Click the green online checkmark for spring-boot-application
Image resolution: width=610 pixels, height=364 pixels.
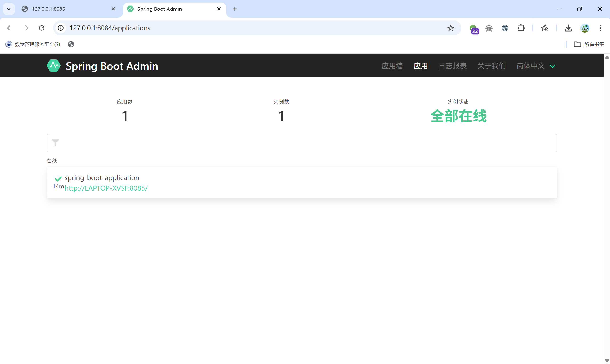(58, 178)
